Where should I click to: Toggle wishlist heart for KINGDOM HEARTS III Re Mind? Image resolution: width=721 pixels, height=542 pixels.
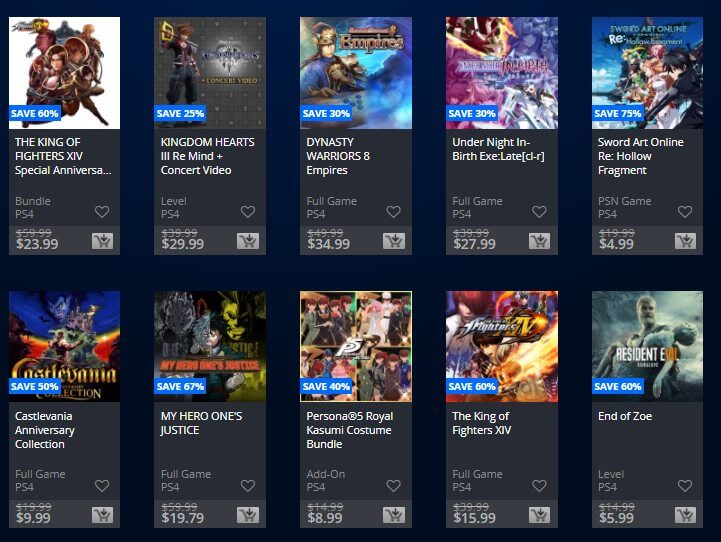(248, 212)
